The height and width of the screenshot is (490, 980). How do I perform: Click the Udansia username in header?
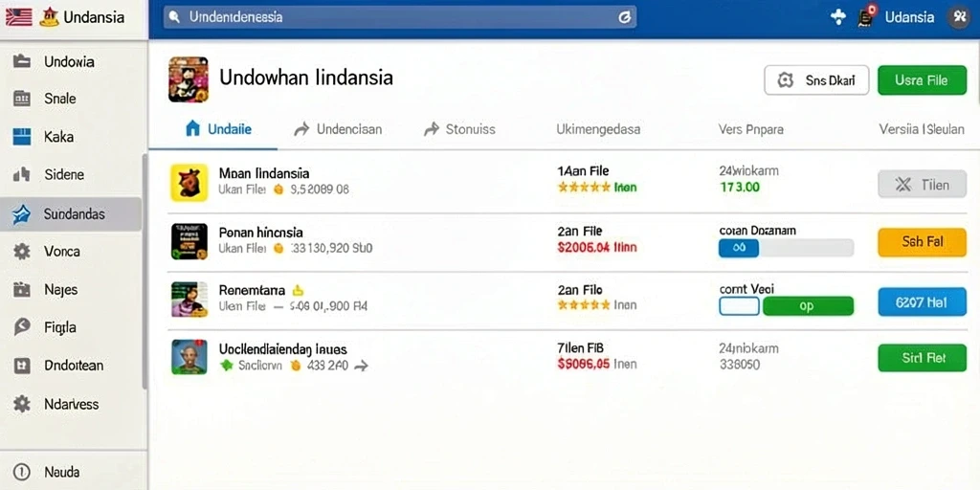coord(909,17)
